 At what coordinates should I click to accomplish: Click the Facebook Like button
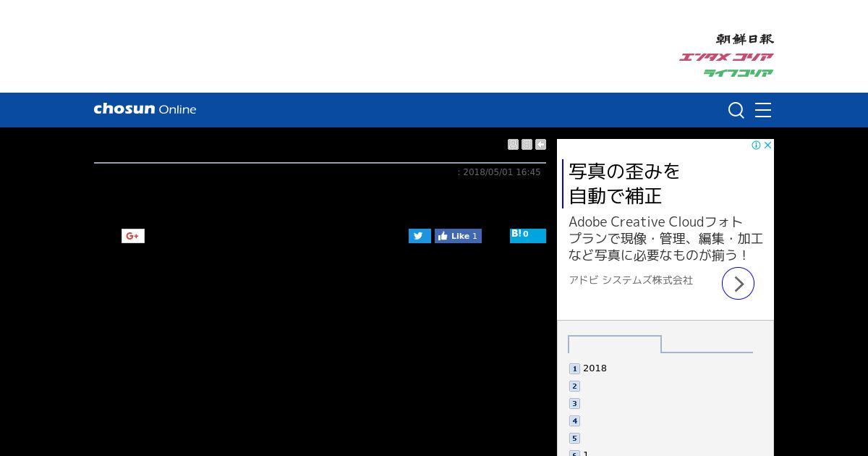click(458, 236)
